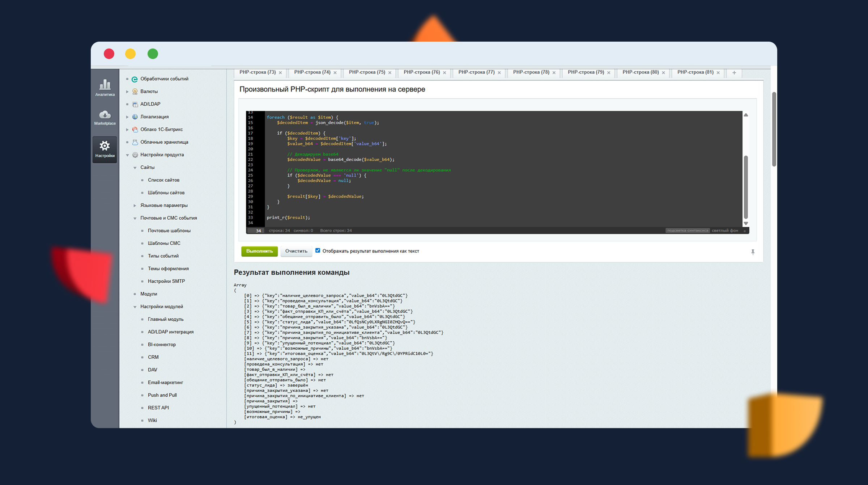Toggle the подсветка синтаксиса option

click(x=687, y=231)
